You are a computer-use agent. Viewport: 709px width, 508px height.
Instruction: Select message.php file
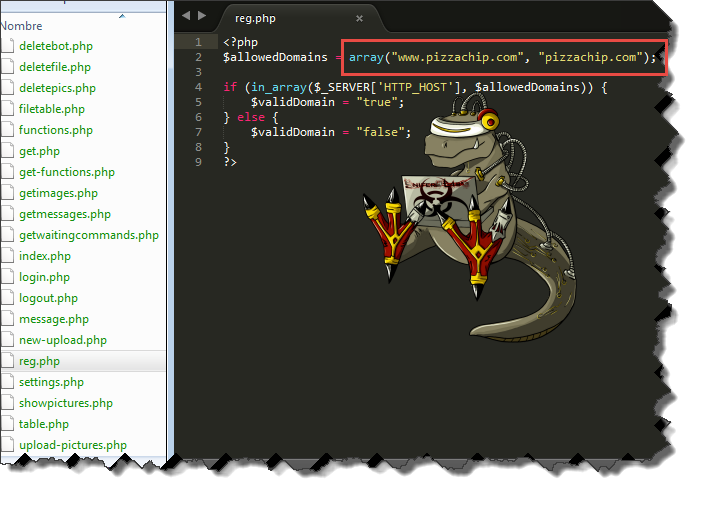click(x=54, y=319)
